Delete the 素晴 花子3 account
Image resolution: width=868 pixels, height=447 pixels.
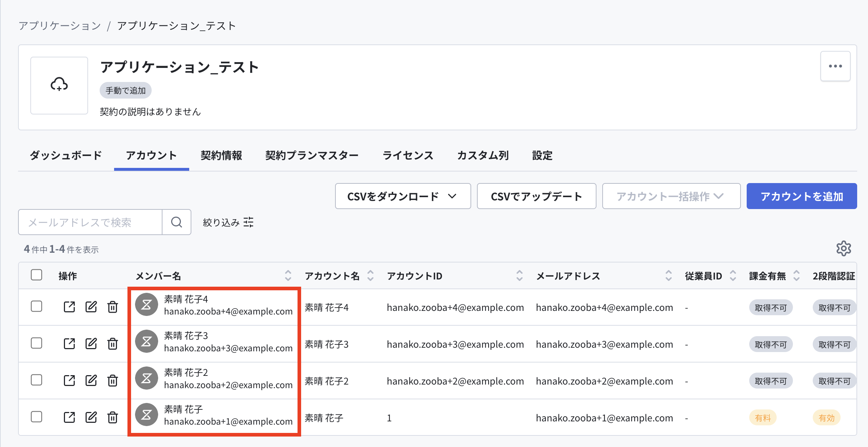(x=113, y=344)
